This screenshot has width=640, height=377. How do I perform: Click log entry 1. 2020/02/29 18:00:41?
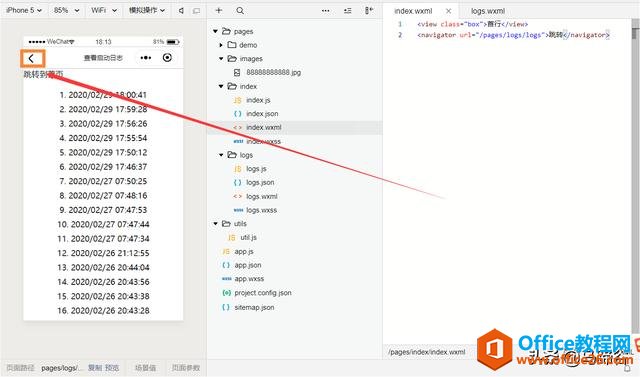pos(103,95)
